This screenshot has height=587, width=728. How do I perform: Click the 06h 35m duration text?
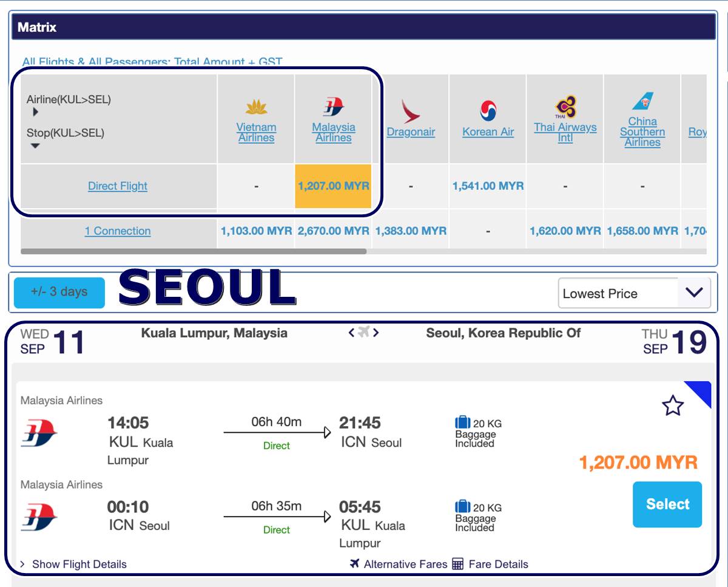coord(276,506)
